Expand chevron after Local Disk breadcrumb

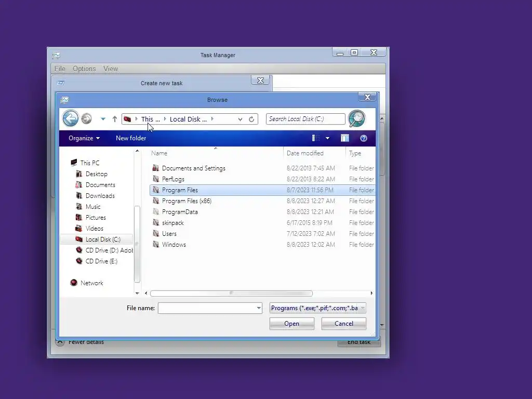pos(212,119)
